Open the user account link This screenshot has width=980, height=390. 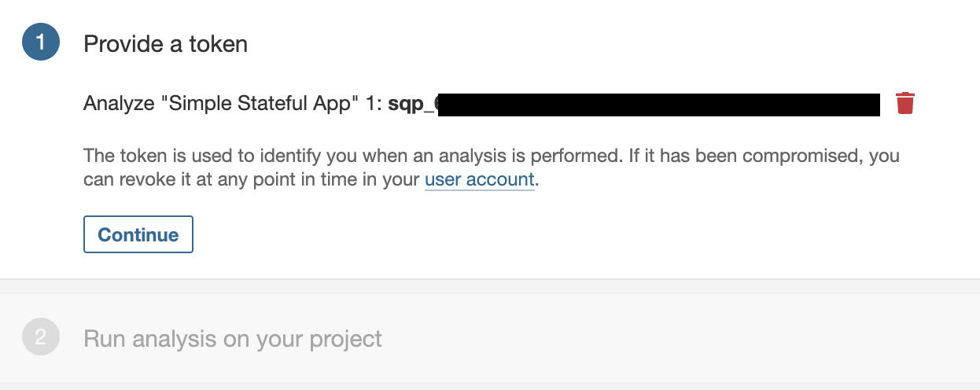[x=479, y=179]
